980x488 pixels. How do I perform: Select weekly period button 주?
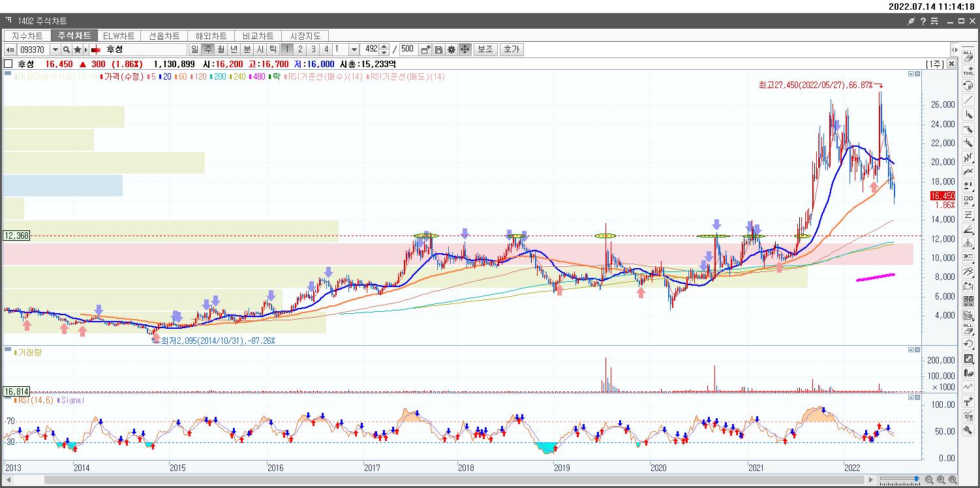(207, 49)
